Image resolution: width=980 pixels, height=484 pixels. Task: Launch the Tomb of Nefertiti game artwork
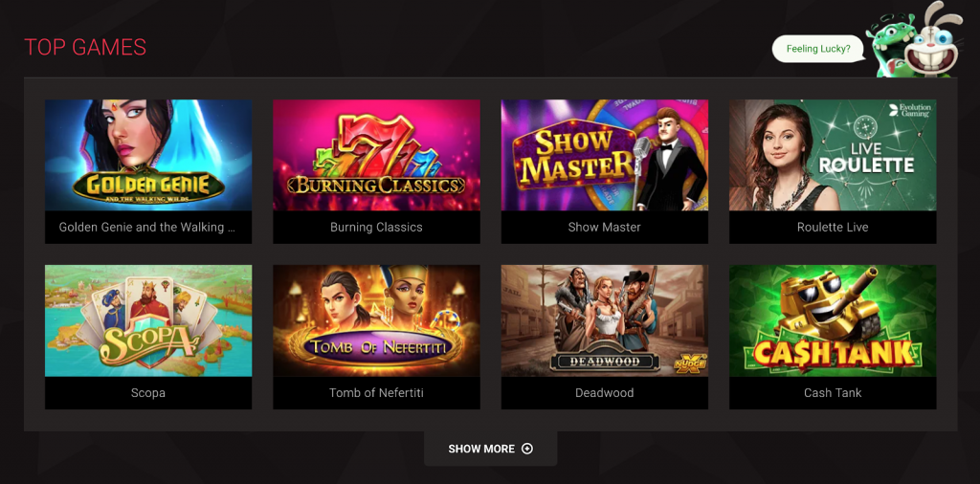pos(376,320)
